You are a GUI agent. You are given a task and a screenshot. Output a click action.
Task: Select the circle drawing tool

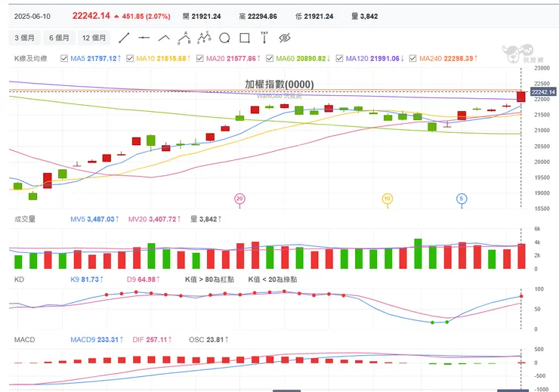point(224,38)
